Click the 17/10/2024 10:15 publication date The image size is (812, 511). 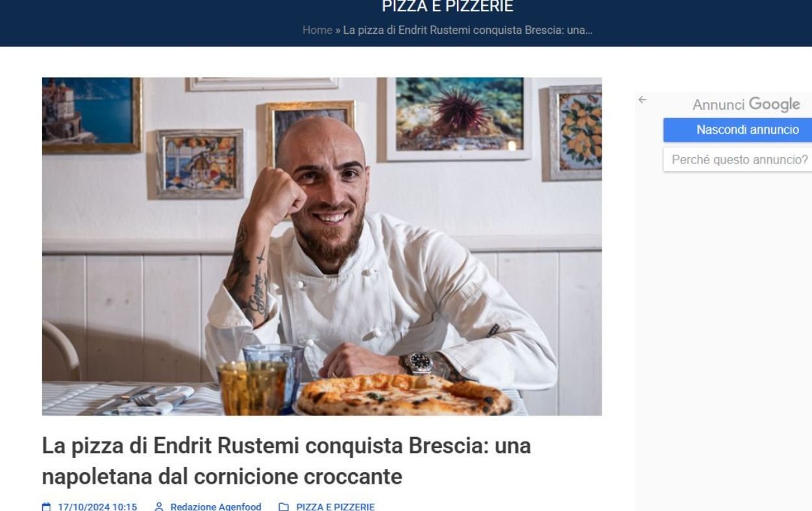[x=97, y=506]
